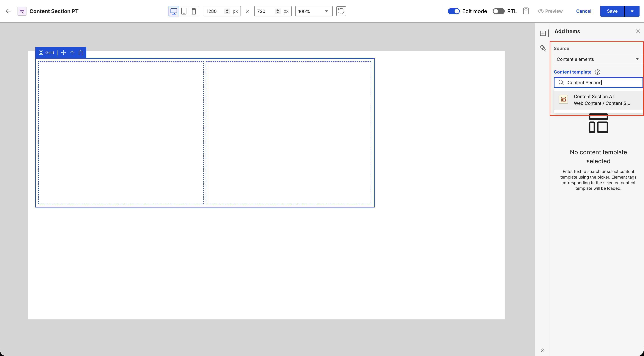The image size is (644, 356).
Task: Switch to the tablet viewport icon
Action: pyautogui.click(x=184, y=11)
